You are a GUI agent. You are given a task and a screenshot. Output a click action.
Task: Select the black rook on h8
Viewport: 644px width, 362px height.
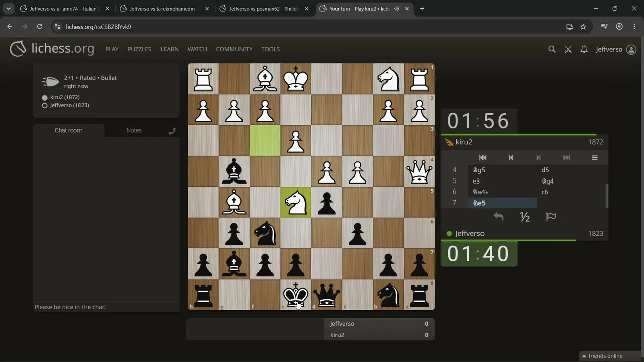tap(203, 295)
